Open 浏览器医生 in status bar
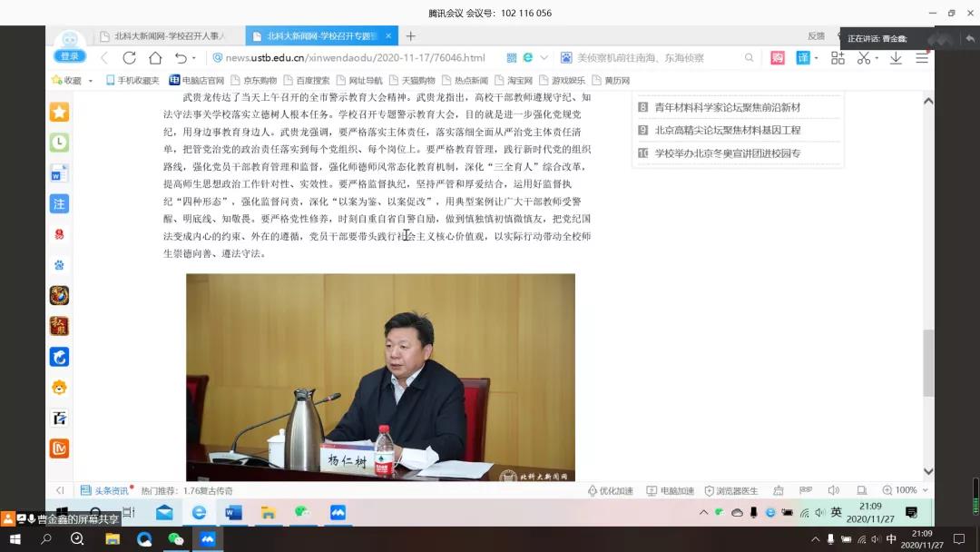980x552 pixels. 731,491
